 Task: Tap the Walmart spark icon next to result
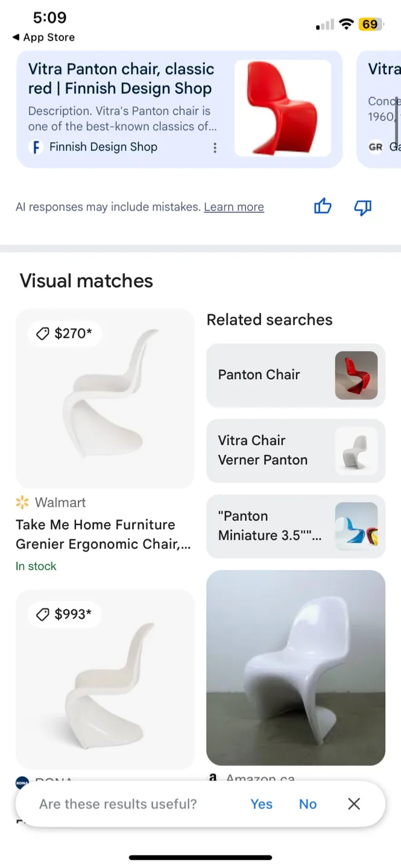click(x=22, y=502)
